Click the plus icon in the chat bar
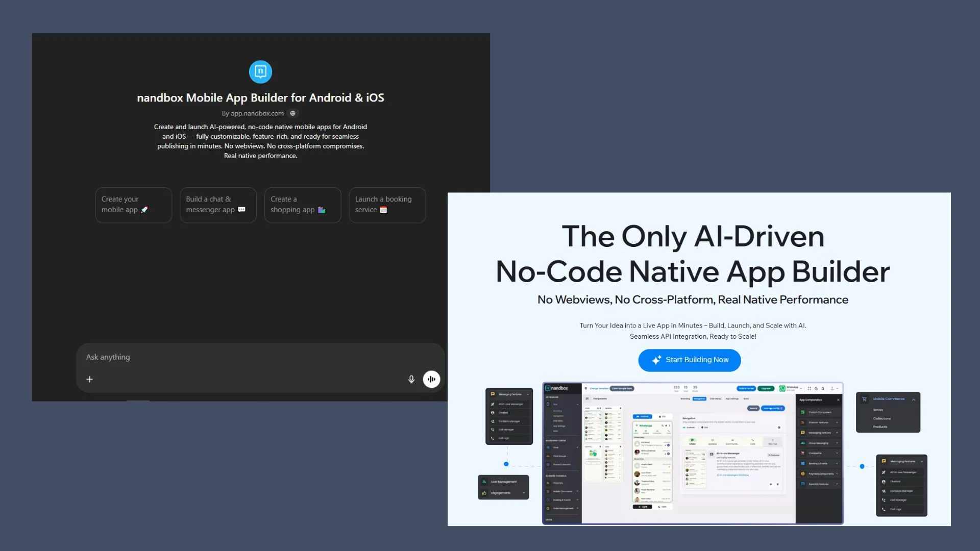The width and height of the screenshot is (980, 551). pos(89,379)
